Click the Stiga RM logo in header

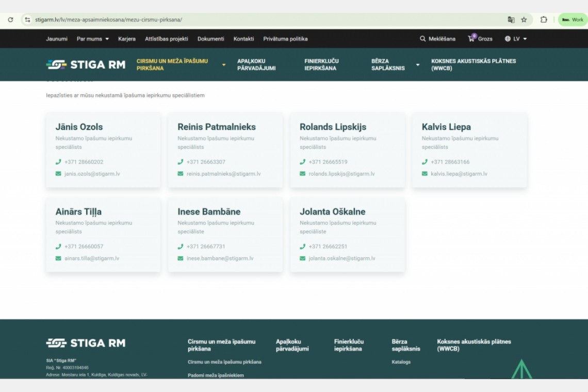tap(86, 64)
